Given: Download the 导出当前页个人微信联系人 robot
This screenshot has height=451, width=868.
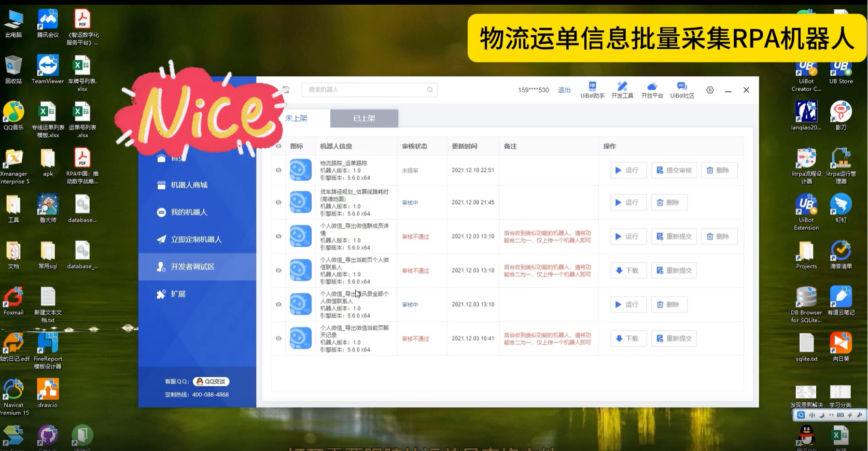Looking at the screenshot, I should (x=628, y=271).
